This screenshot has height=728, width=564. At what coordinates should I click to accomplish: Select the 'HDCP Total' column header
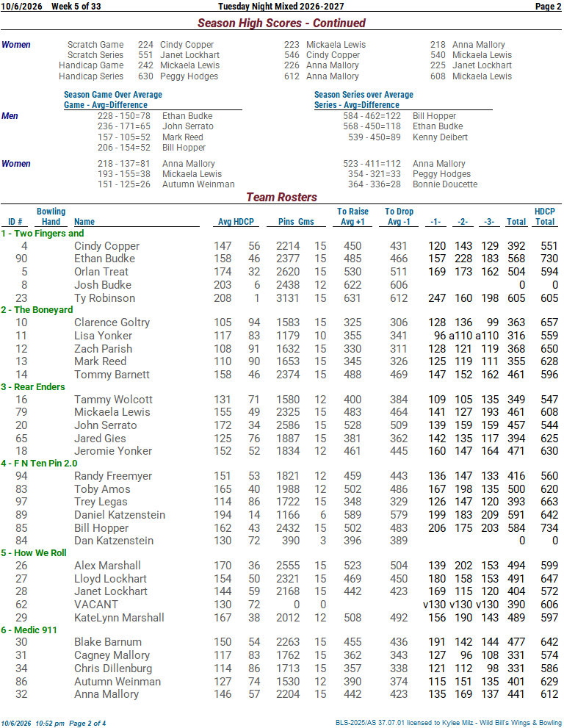544,217
